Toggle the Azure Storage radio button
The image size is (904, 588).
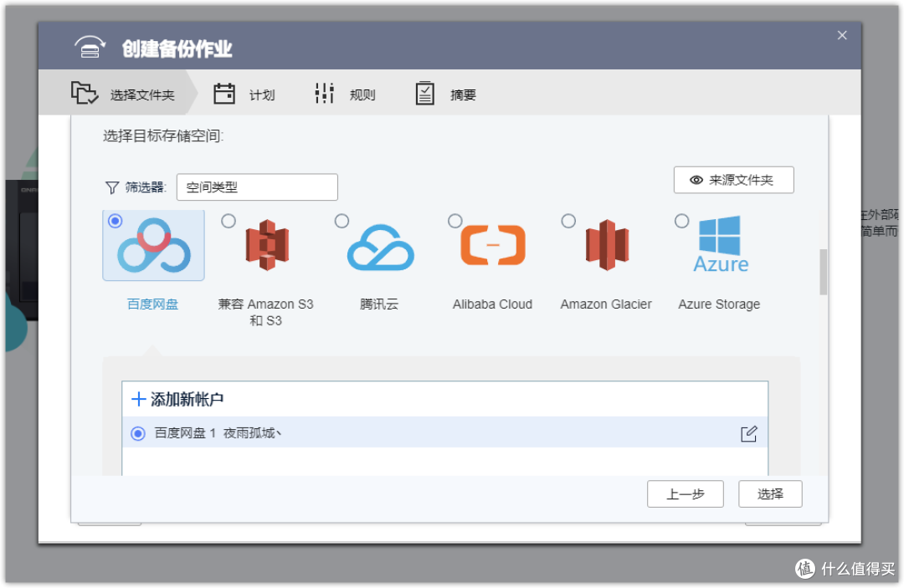point(681,221)
